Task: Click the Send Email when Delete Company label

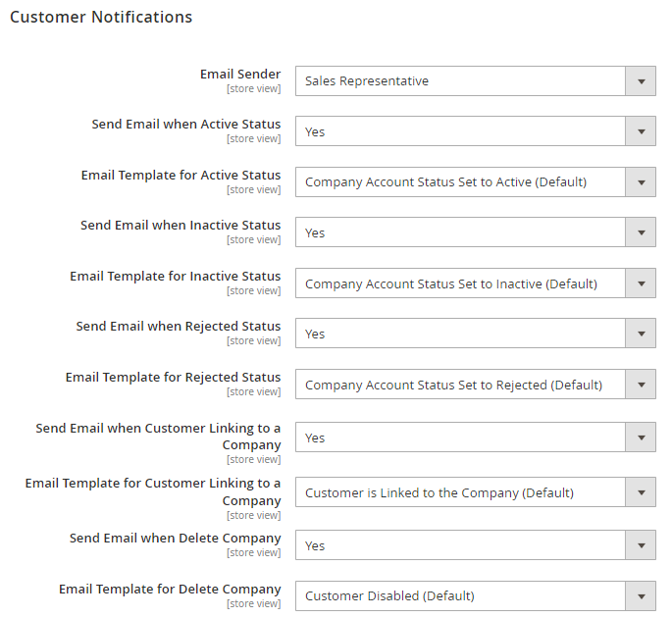Action: click(x=176, y=539)
